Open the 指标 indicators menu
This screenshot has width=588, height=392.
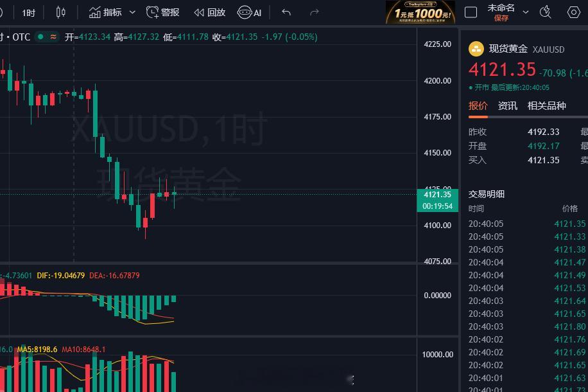click(105, 12)
